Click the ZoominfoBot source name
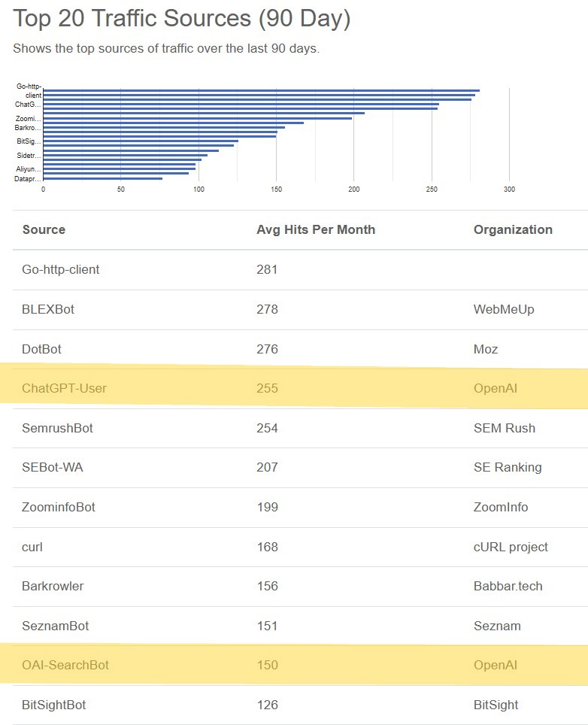588x725 pixels. pos(59,507)
